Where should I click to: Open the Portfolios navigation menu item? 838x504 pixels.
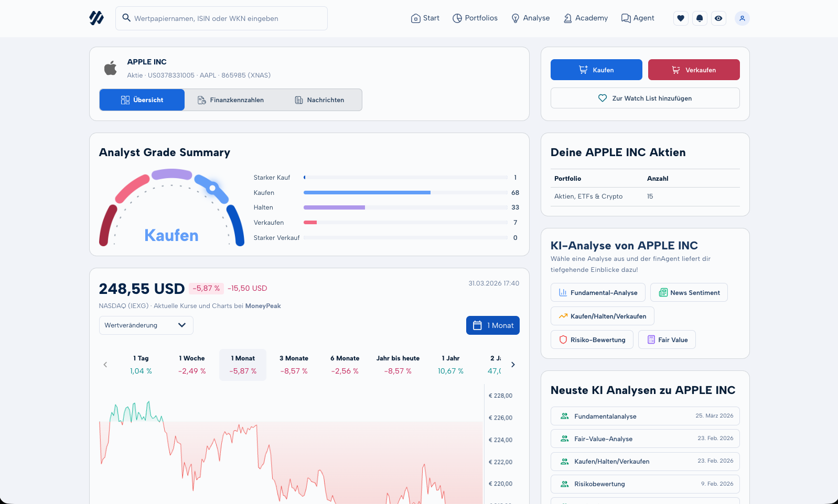pos(475,18)
